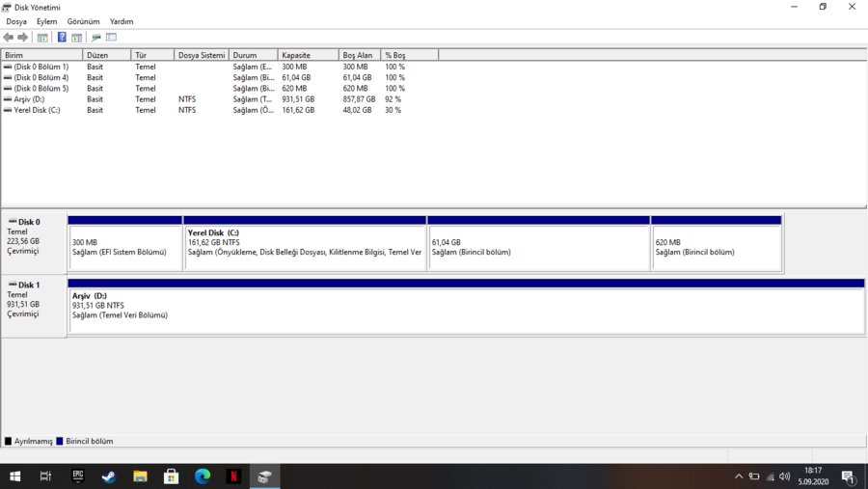The image size is (868, 489).
Task: Open Netflix from the taskbar
Action: pos(233,476)
